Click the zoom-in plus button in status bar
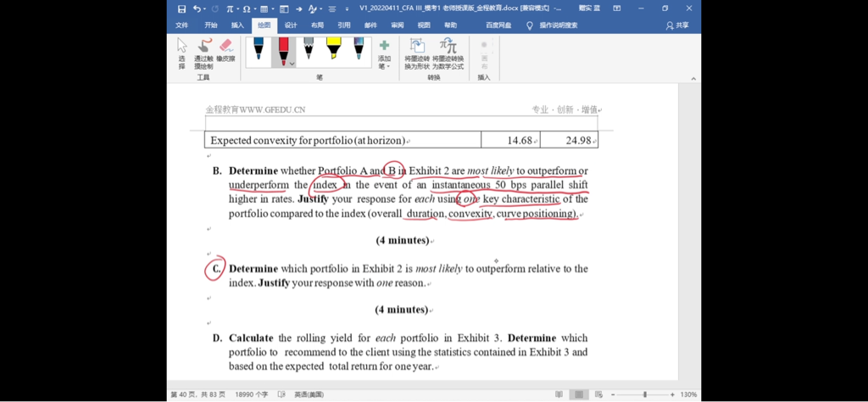The height and width of the screenshot is (402, 868). point(672,394)
